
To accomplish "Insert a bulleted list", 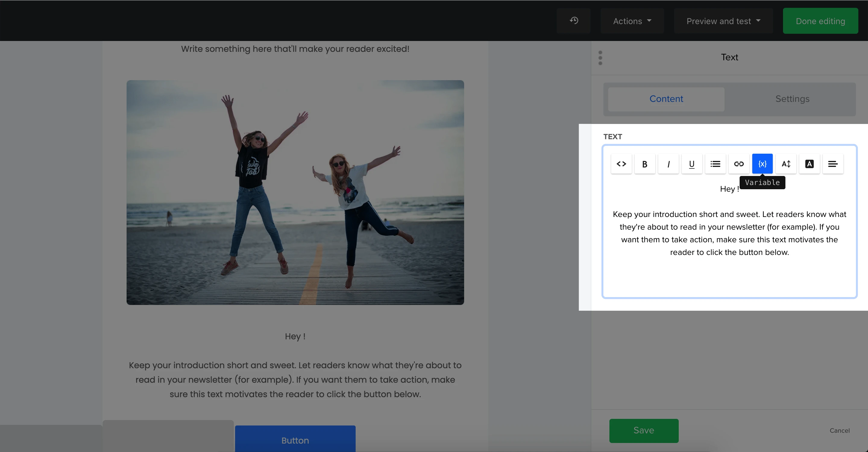I will [x=715, y=164].
